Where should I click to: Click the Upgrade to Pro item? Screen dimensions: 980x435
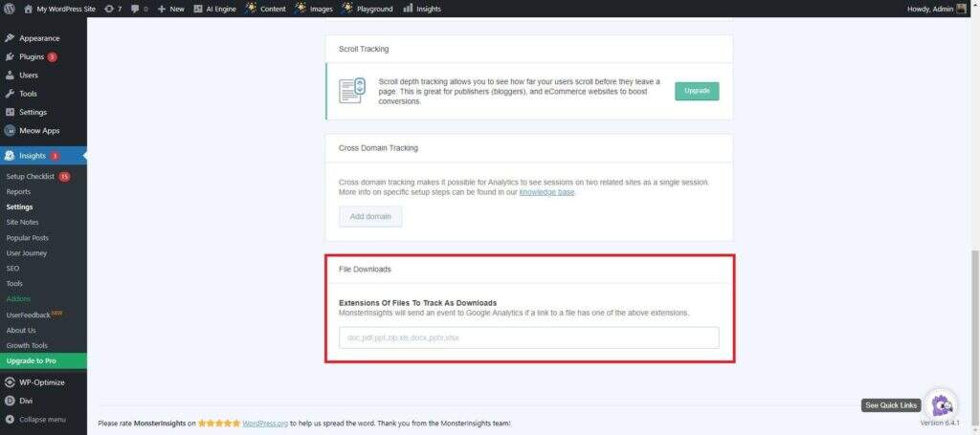pos(44,360)
